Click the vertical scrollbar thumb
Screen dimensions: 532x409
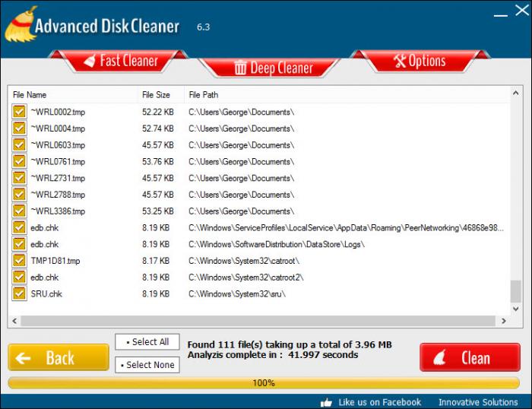click(x=516, y=291)
